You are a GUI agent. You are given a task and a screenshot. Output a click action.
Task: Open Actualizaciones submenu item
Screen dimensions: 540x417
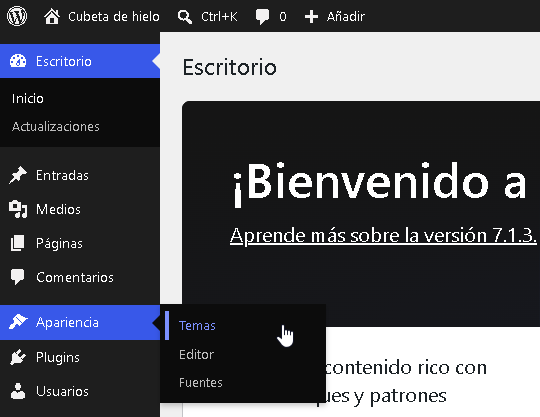(x=55, y=126)
